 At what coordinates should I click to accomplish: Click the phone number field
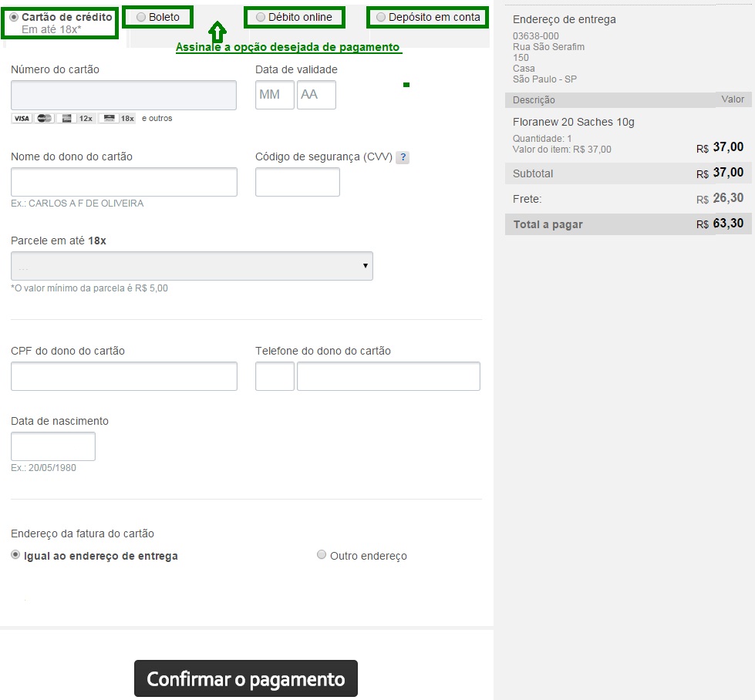pyautogui.click(x=389, y=376)
